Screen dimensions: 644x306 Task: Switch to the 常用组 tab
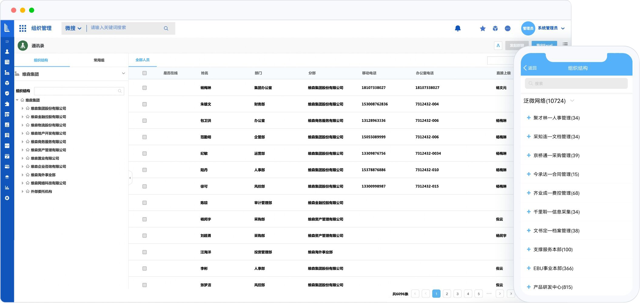[99, 60]
